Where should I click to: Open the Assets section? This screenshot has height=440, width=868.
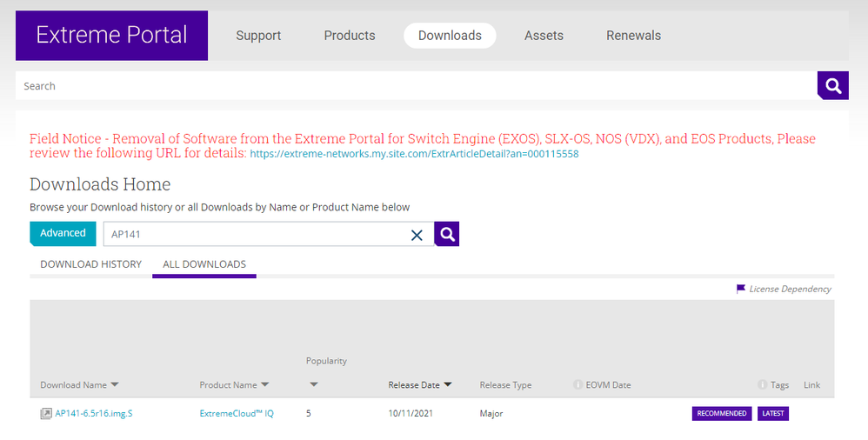(x=544, y=36)
